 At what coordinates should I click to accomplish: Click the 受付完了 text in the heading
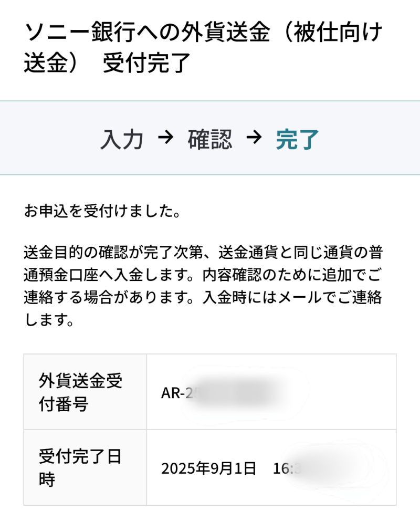point(146,64)
